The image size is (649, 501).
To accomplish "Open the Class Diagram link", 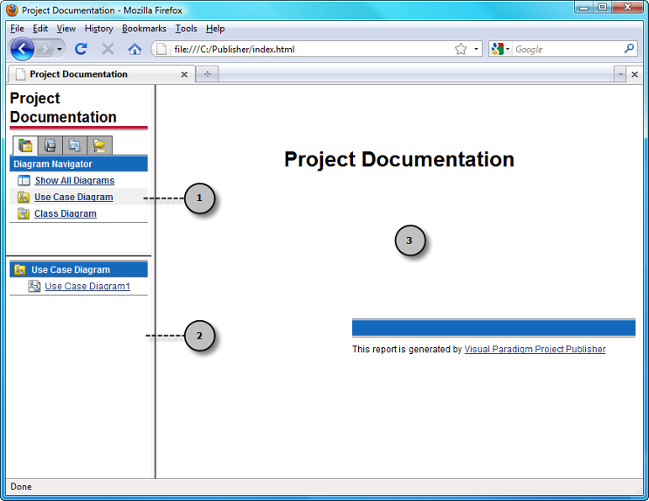I will tap(65, 214).
